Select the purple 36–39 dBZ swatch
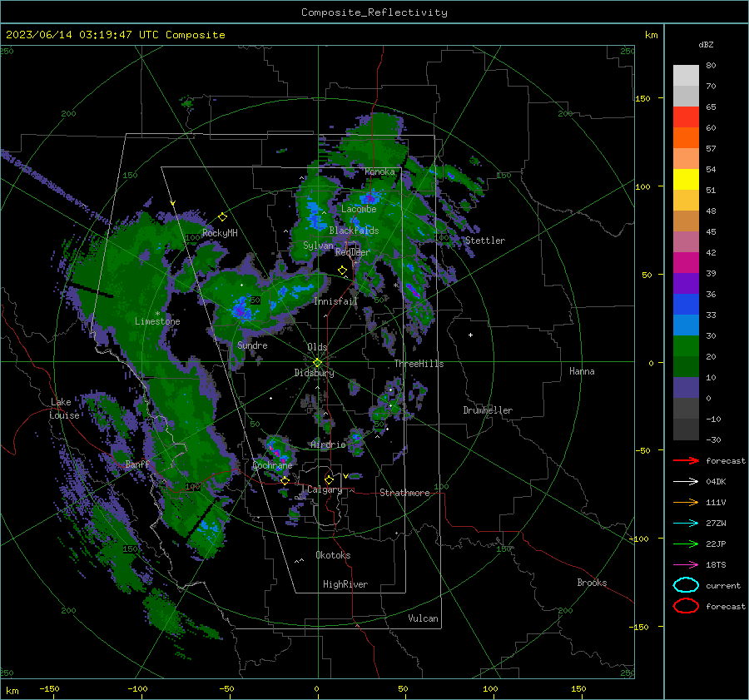The image size is (749, 700). coord(686,284)
